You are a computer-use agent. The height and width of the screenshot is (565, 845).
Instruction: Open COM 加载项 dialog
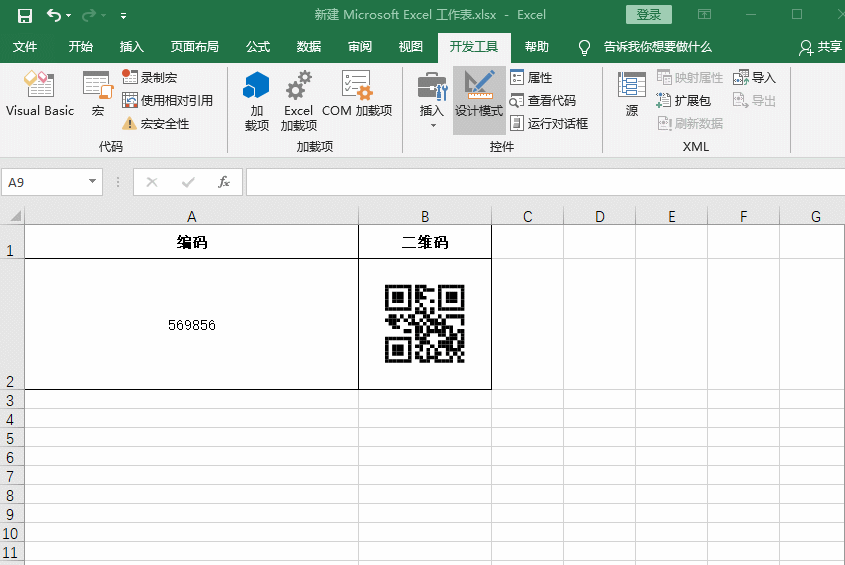357,94
